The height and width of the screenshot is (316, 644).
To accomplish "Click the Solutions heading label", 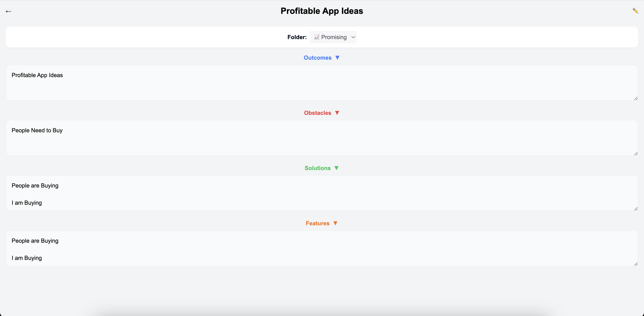I will click(317, 168).
